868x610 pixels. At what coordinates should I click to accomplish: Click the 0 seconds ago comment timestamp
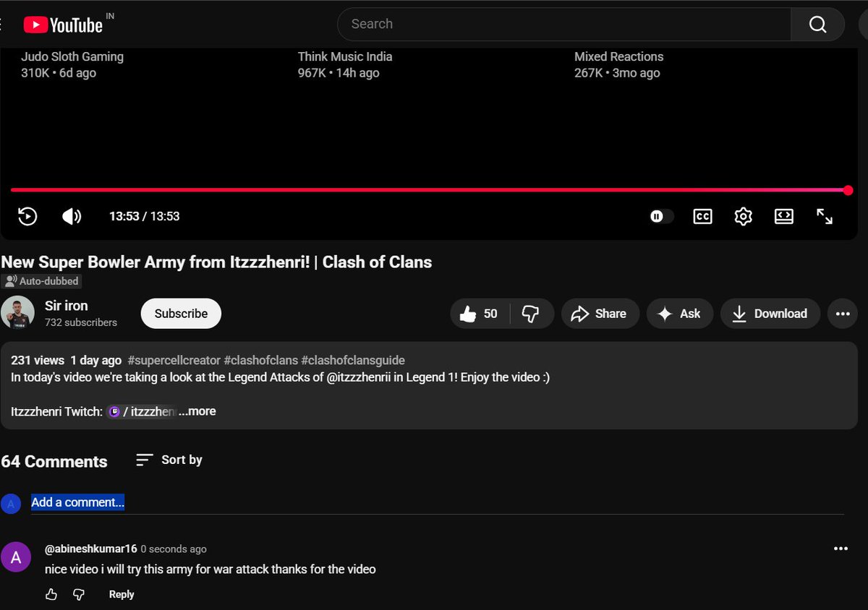(174, 549)
